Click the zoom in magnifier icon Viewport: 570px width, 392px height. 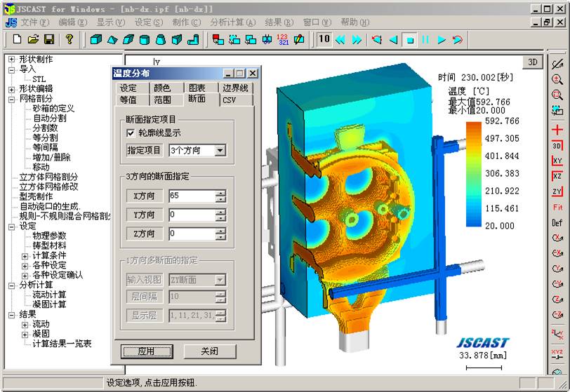click(x=557, y=80)
